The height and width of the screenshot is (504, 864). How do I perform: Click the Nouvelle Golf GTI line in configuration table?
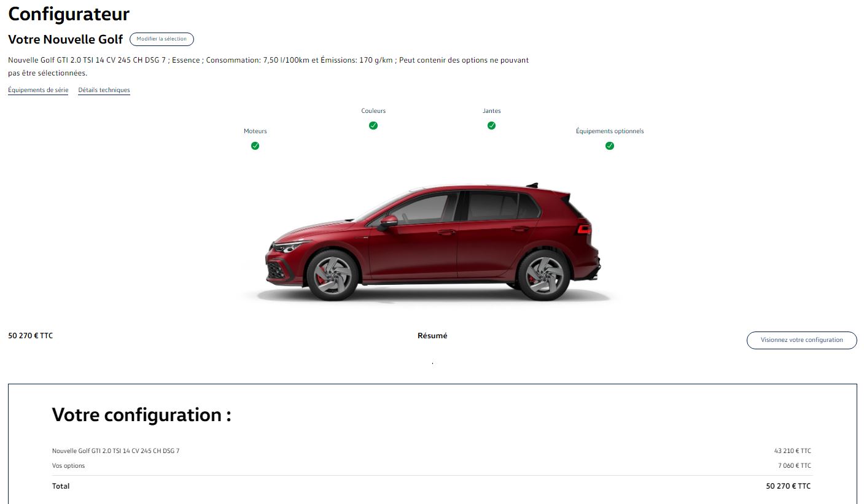pyautogui.click(x=116, y=451)
